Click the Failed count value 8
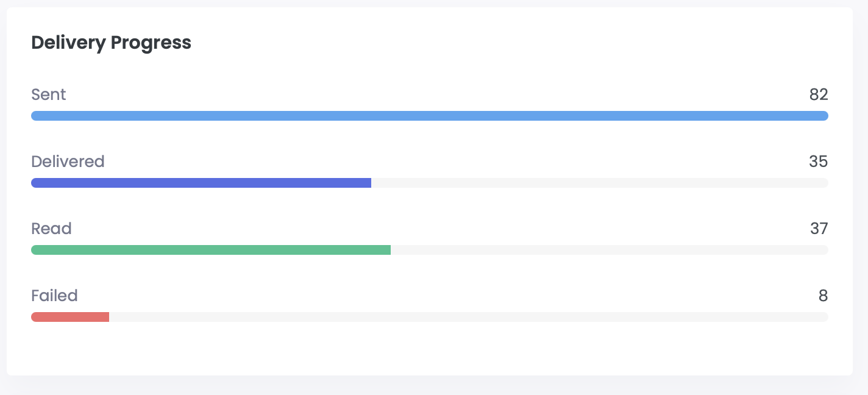The height and width of the screenshot is (395, 868). pyautogui.click(x=824, y=296)
